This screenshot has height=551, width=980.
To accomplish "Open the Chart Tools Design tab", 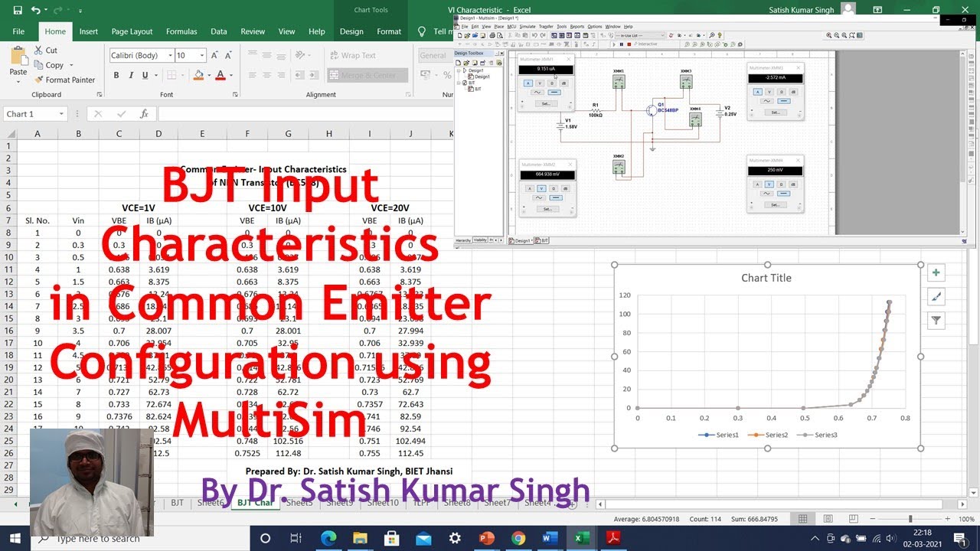I will coord(351,31).
